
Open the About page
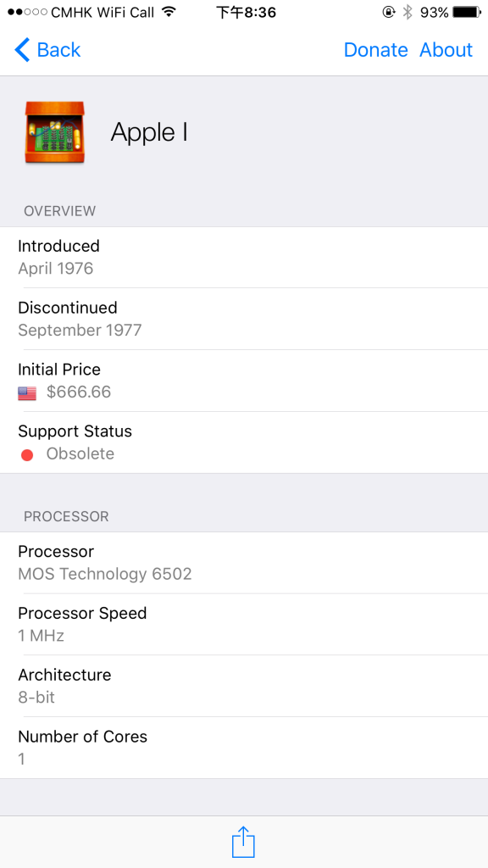[x=446, y=50]
